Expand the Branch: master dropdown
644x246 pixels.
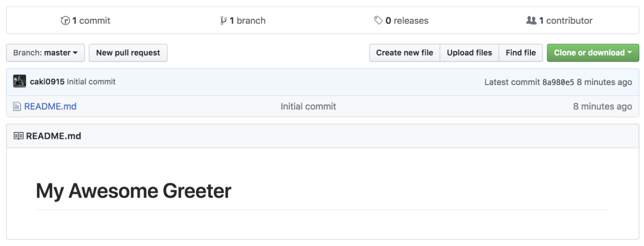click(45, 53)
